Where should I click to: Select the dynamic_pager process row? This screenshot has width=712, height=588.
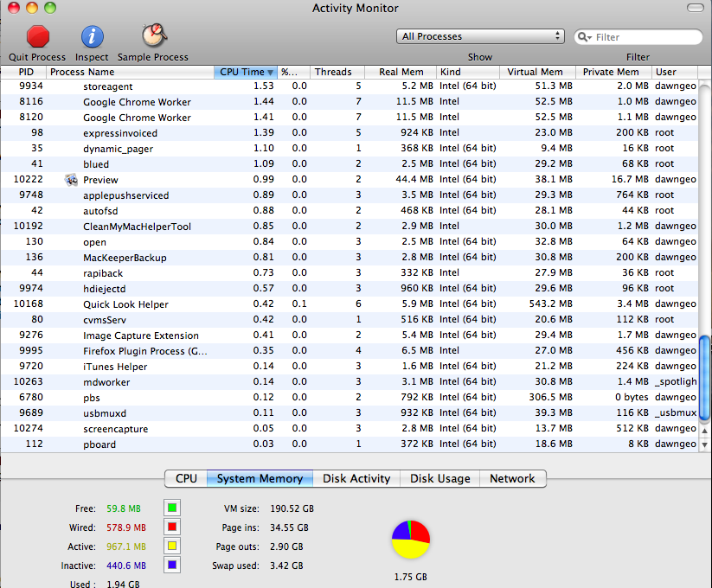(350, 149)
